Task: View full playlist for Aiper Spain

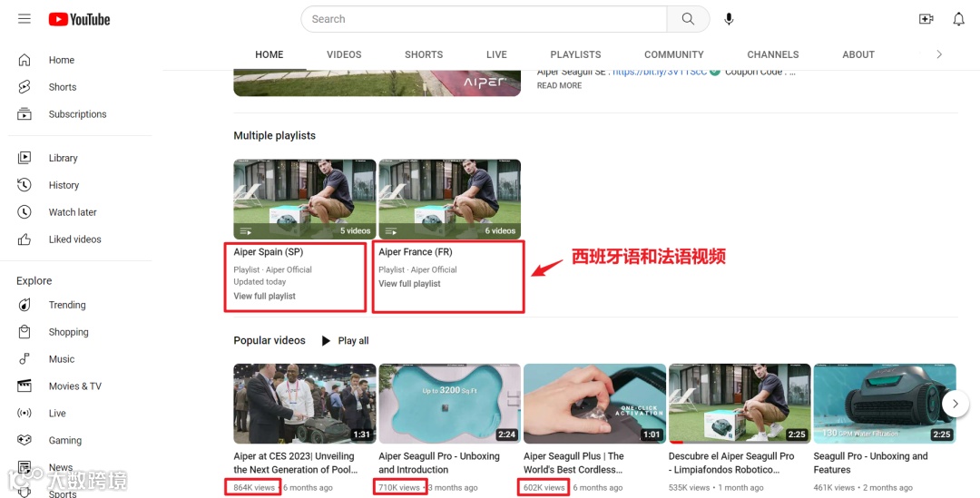Action: click(264, 297)
